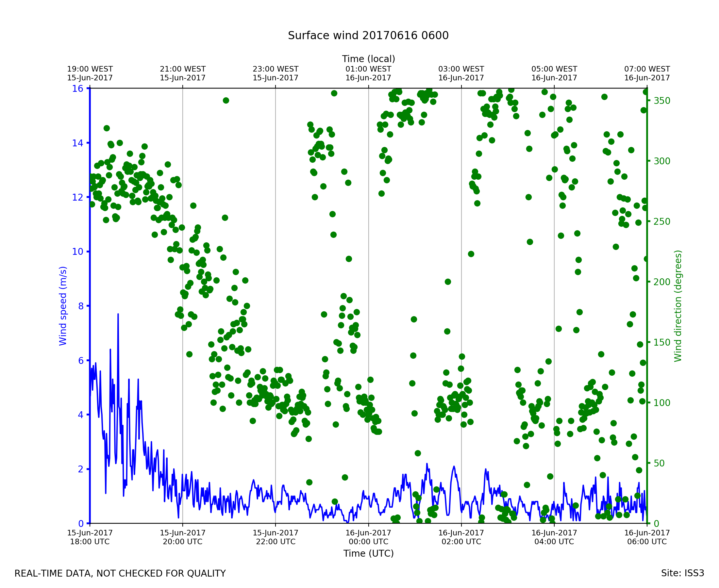This screenshot has width=719, height=588.
Task: Click the '10' wind speed tick label
Action: pyautogui.click(x=77, y=252)
